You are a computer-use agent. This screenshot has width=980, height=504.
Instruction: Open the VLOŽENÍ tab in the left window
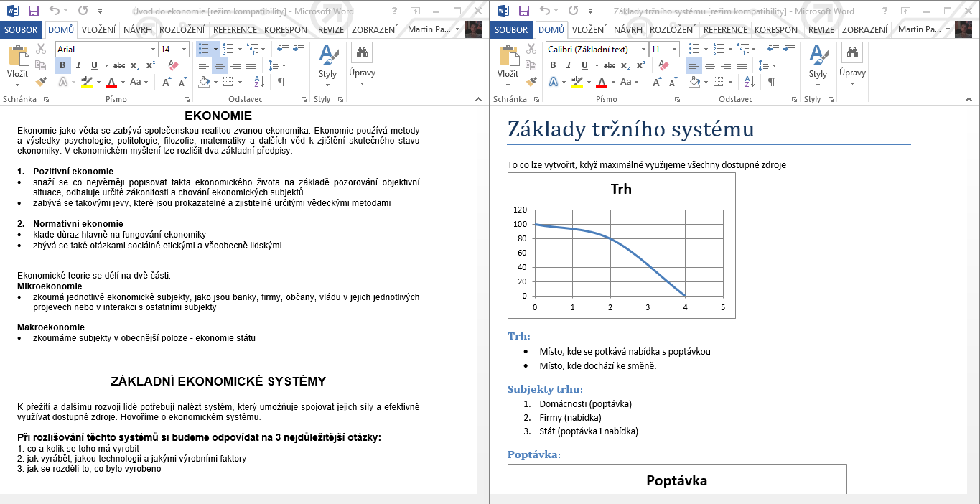click(x=100, y=29)
